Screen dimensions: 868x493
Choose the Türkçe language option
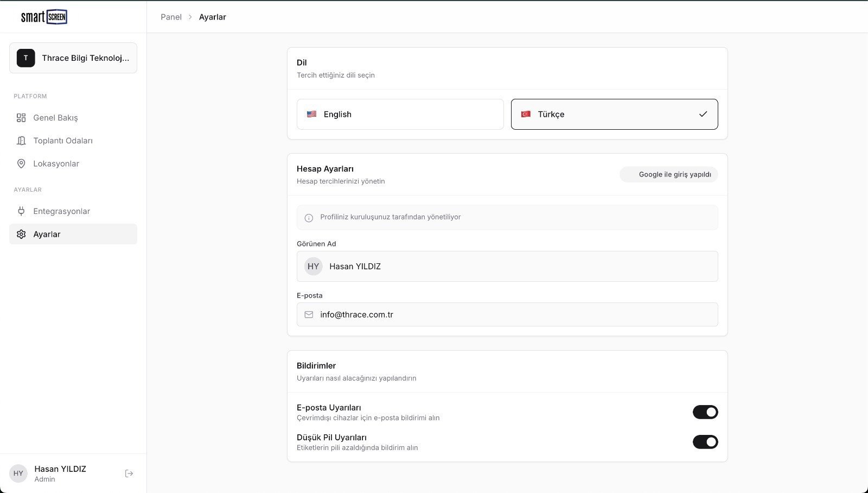614,115
